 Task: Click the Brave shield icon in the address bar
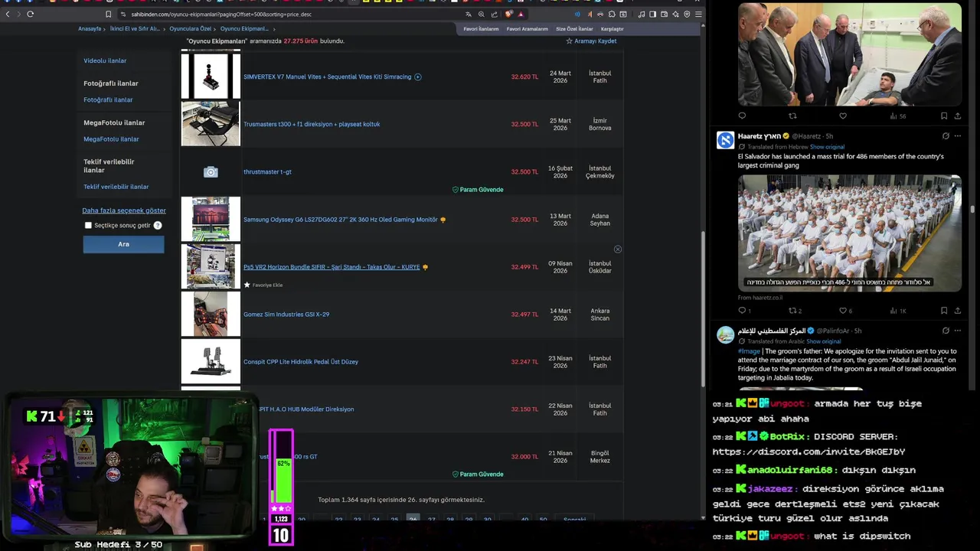(x=508, y=14)
